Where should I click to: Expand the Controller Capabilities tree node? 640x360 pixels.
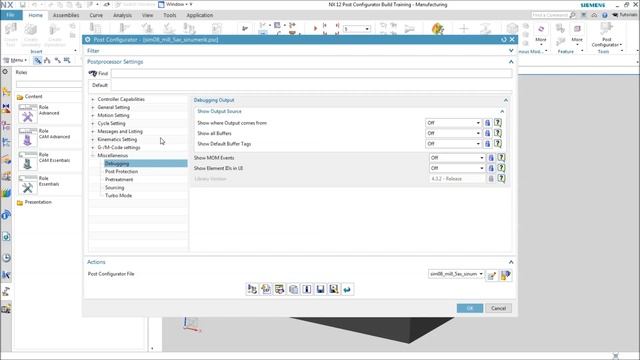[93, 99]
